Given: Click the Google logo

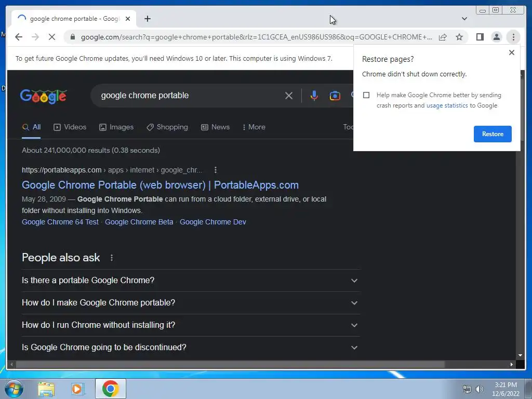Looking at the screenshot, I should [x=44, y=96].
